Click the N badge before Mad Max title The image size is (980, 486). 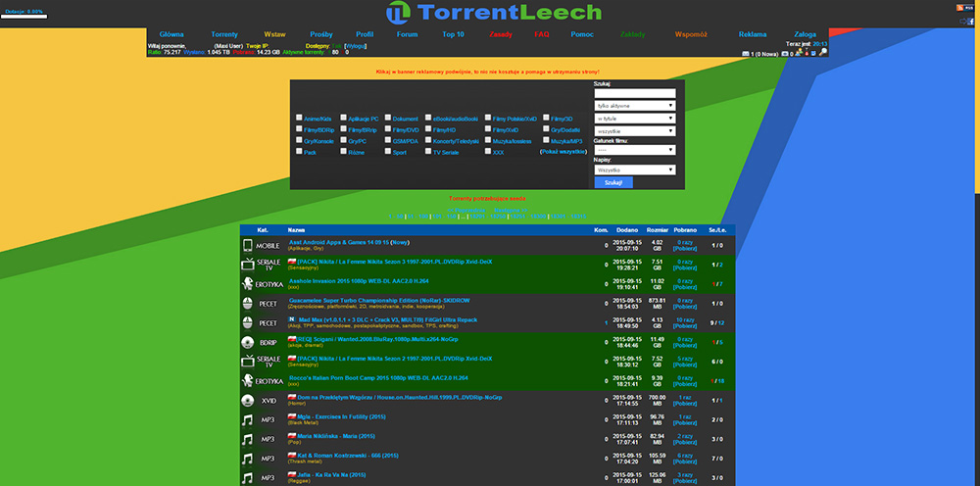tap(291, 319)
